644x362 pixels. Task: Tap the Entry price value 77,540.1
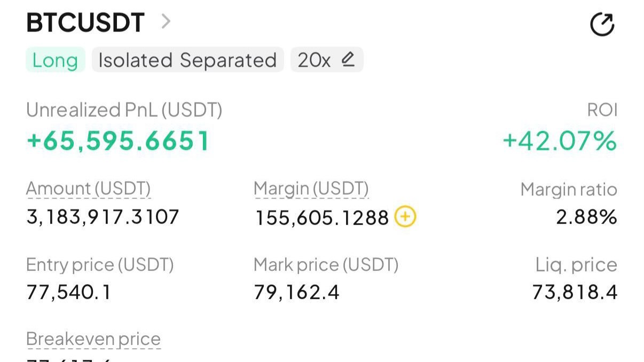click(69, 293)
